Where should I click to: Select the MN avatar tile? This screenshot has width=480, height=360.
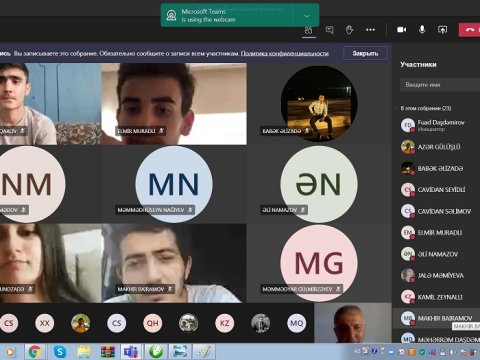174,184
